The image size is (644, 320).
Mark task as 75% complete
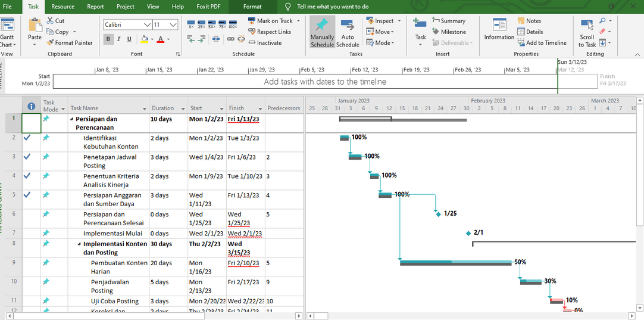point(222,23)
